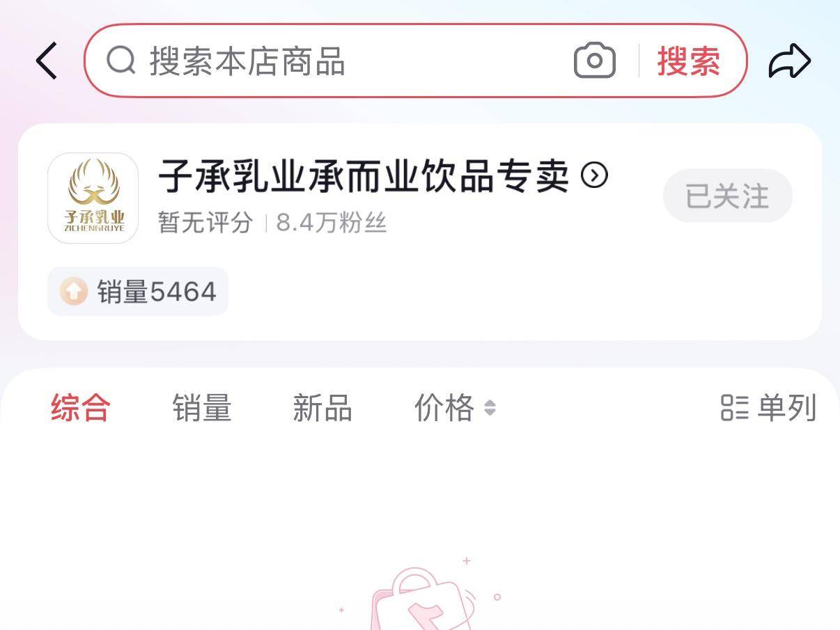Toggle the 已关注 follow button
The width and height of the screenshot is (840, 630).
click(727, 196)
